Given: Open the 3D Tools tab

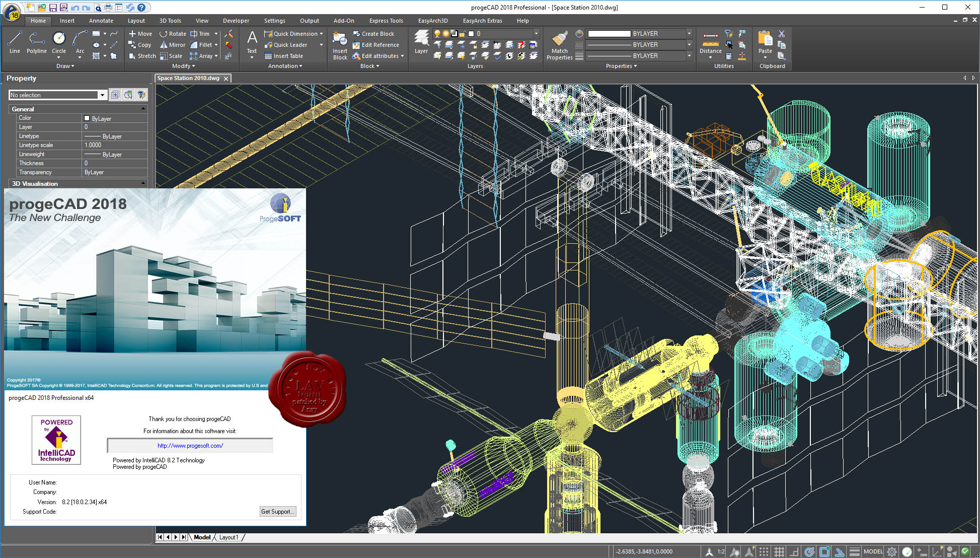Looking at the screenshot, I should click(170, 21).
